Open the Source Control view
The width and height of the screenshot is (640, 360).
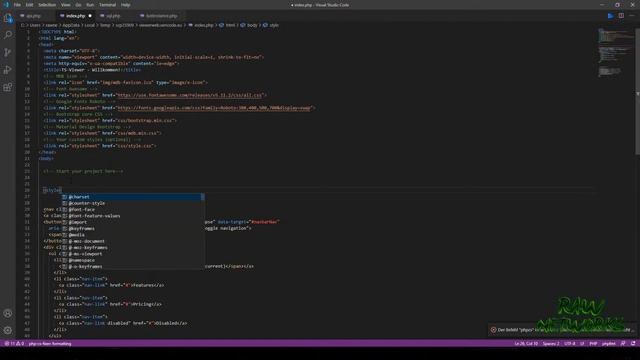[8, 52]
